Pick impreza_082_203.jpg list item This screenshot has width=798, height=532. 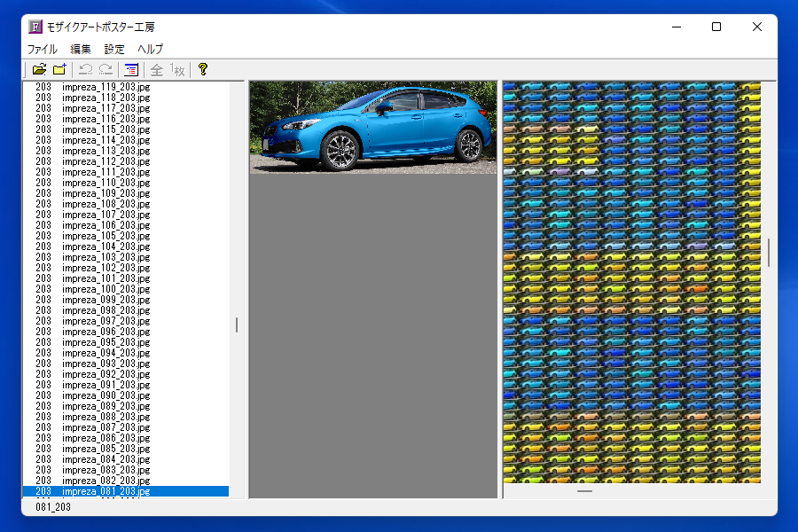tap(126, 481)
